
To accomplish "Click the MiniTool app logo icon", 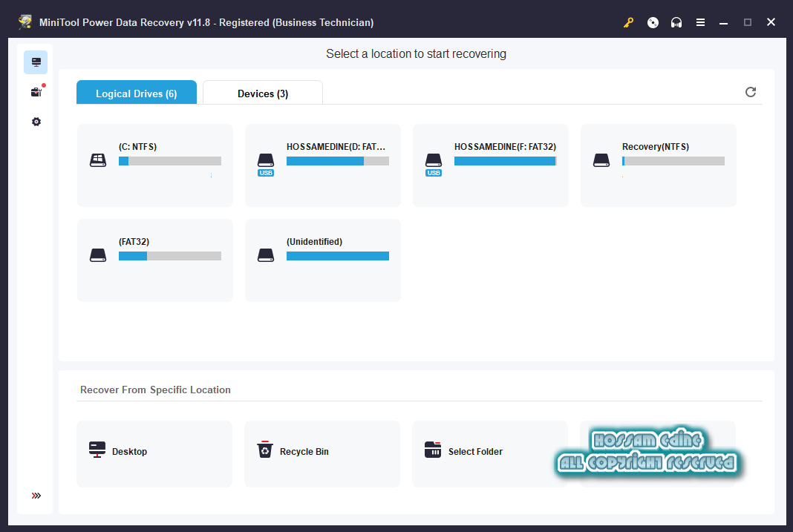I will (x=25, y=22).
